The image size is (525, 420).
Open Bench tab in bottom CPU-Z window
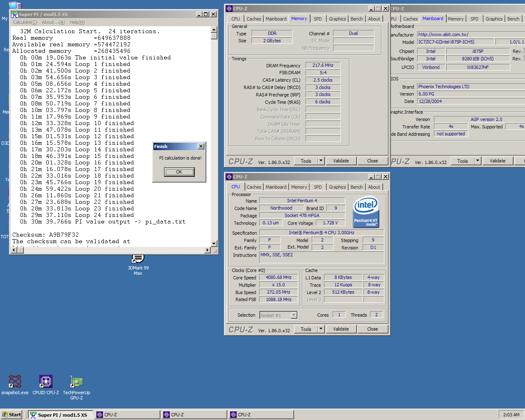356,187
